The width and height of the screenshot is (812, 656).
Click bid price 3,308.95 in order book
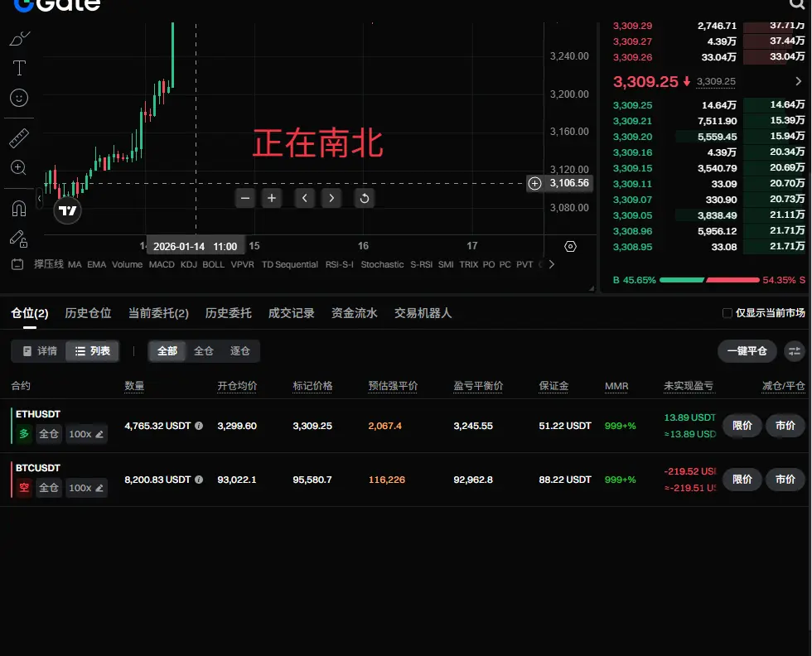pyautogui.click(x=632, y=247)
